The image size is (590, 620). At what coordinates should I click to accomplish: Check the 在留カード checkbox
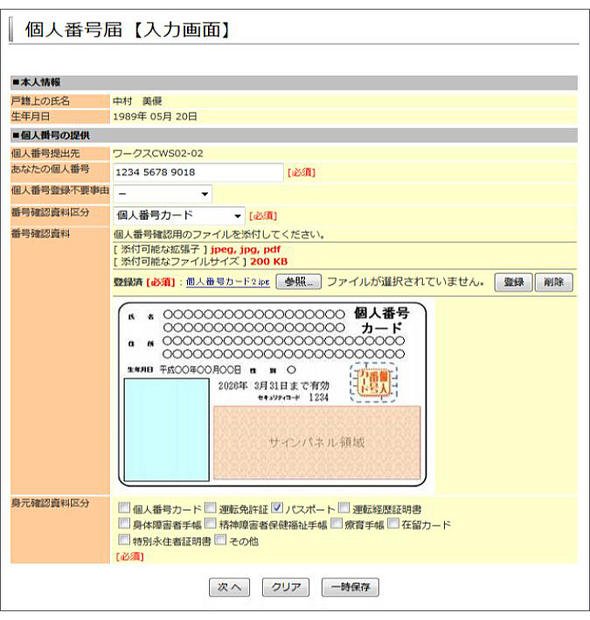tap(393, 523)
